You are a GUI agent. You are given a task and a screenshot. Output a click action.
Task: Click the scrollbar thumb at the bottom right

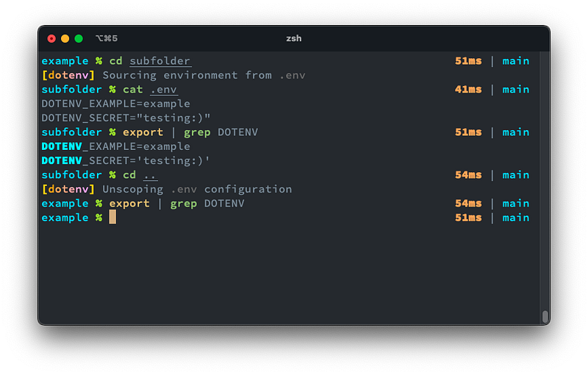[545, 316]
